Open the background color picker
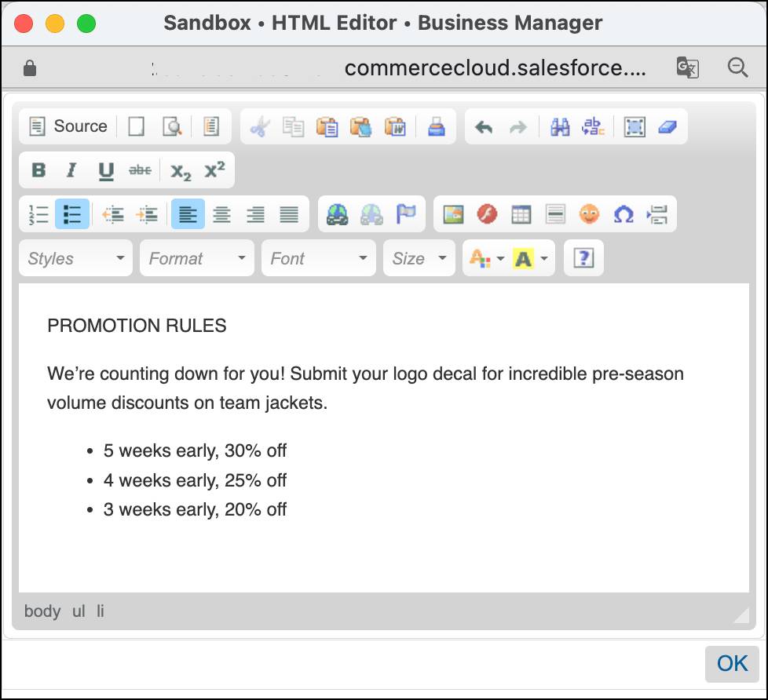 530,258
